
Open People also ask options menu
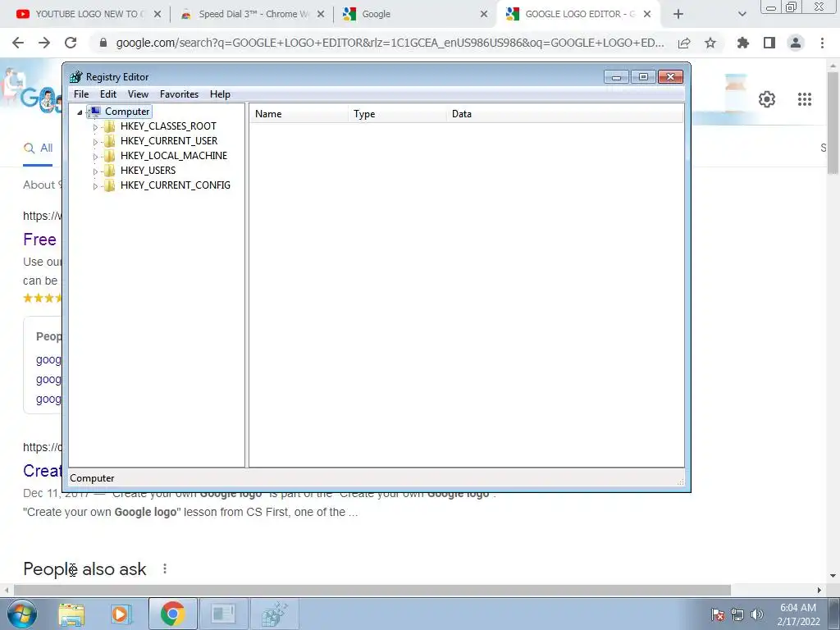click(x=165, y=569)
